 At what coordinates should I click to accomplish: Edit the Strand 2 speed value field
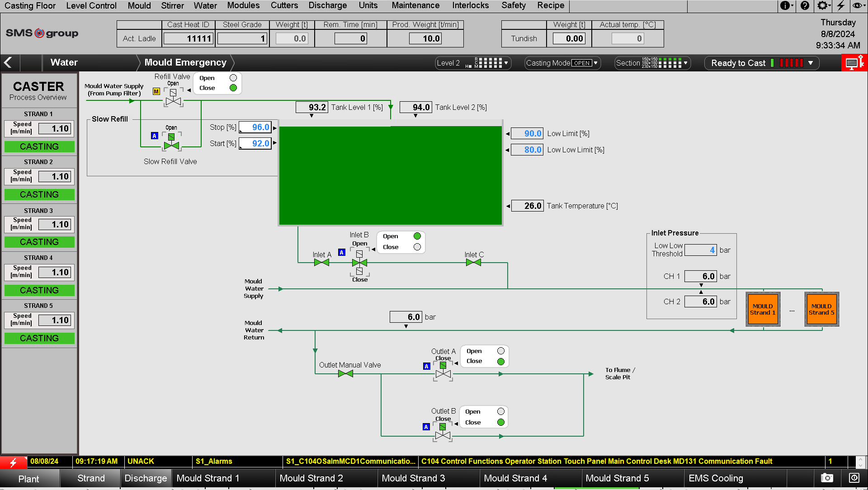[55, 176]
